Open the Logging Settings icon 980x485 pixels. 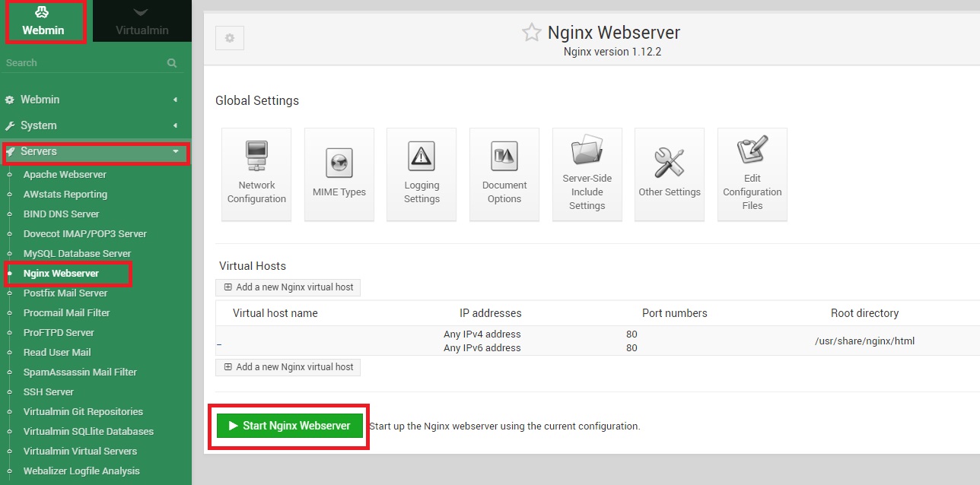(x=422, y=174)
